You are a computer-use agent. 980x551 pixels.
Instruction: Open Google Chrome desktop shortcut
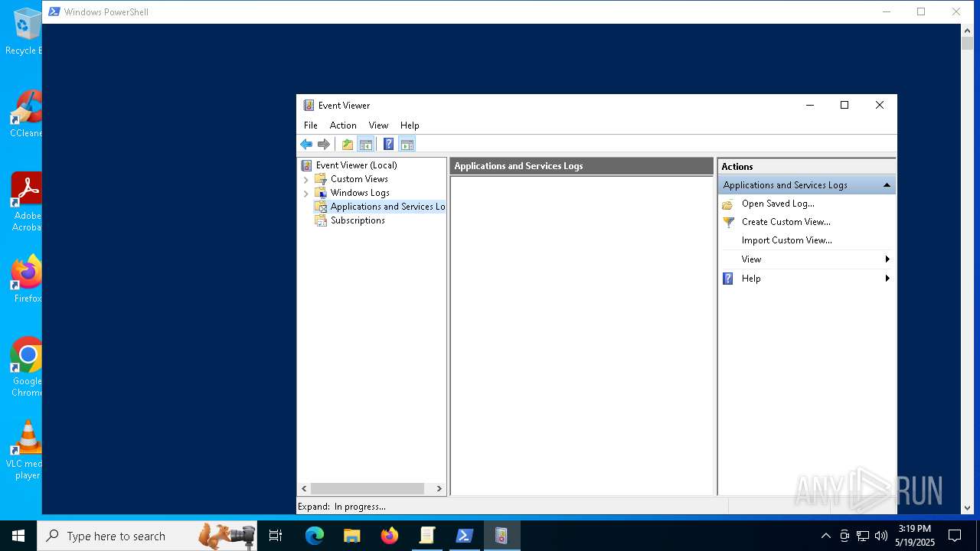click(x=27, y=367)
